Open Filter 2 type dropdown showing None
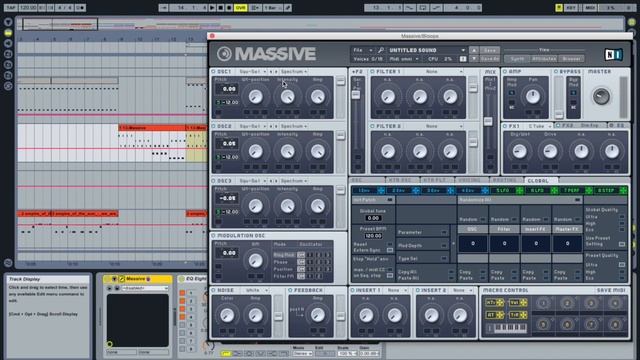 point(435,126)
